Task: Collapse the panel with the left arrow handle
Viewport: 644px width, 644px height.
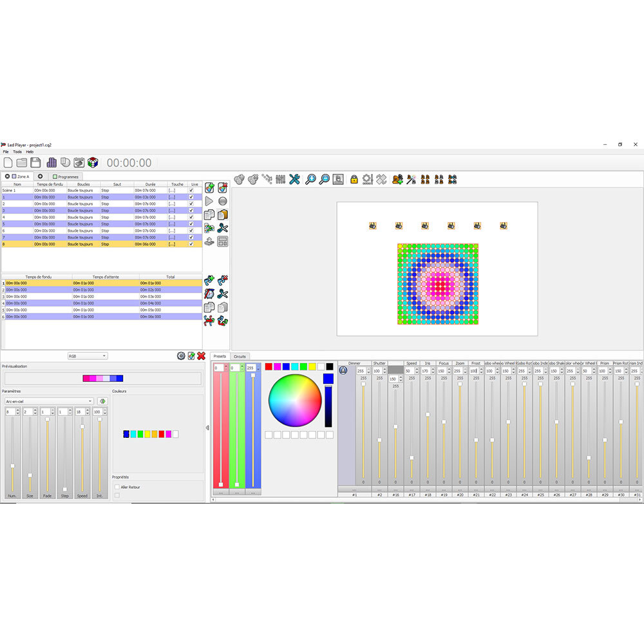Action: [207, 428]
